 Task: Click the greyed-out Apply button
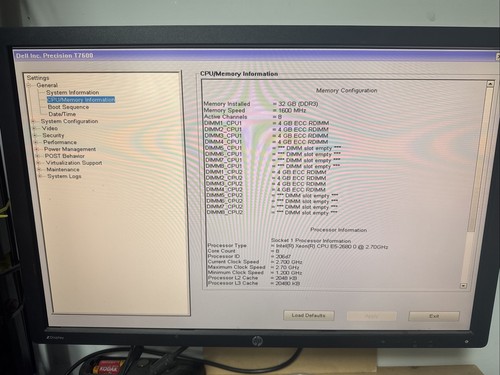[x=372, y=316]
